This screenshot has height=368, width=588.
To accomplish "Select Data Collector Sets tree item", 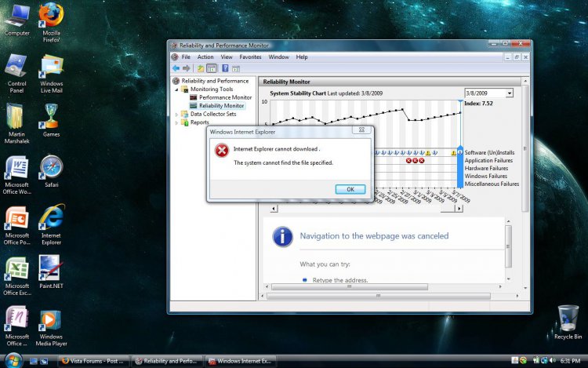I will coord(213,114).
